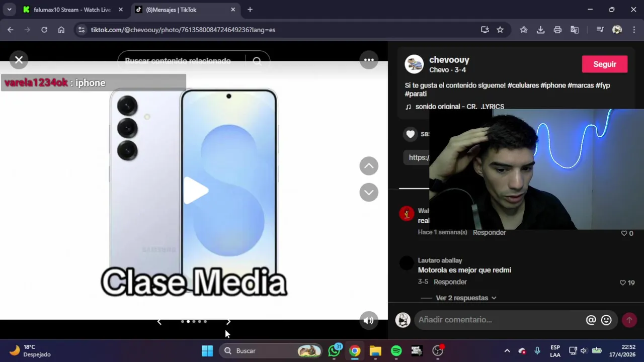Viewport: 644px width, 362px height.
Task: Click the search magnifier in related content
Action: coord(257,61)
